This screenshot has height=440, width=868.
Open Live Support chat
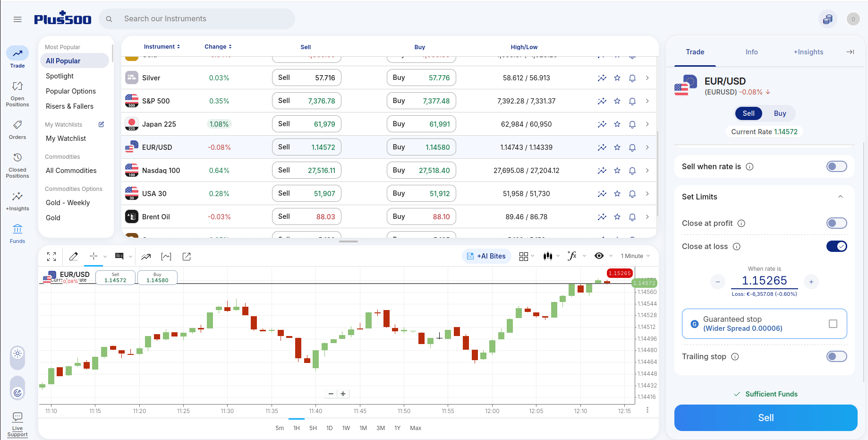pyautogui.click(x=17, y=424)
